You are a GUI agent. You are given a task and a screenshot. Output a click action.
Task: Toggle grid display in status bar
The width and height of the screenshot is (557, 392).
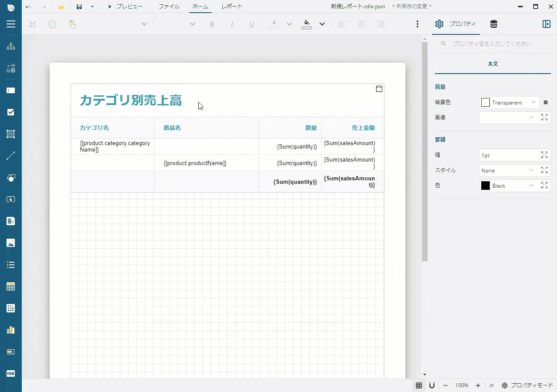419,385
